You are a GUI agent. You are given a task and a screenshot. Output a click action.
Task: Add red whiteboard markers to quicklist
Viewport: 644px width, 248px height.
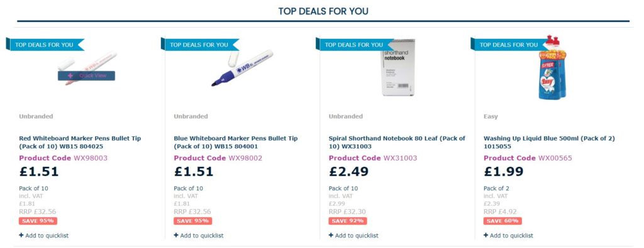(44, 235)
